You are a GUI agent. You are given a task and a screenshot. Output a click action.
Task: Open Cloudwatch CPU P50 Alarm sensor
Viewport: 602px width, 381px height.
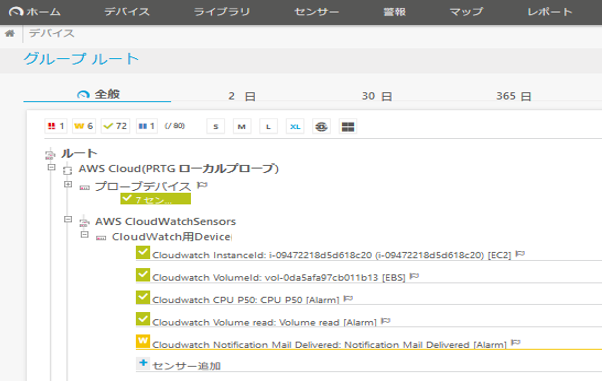246,300
